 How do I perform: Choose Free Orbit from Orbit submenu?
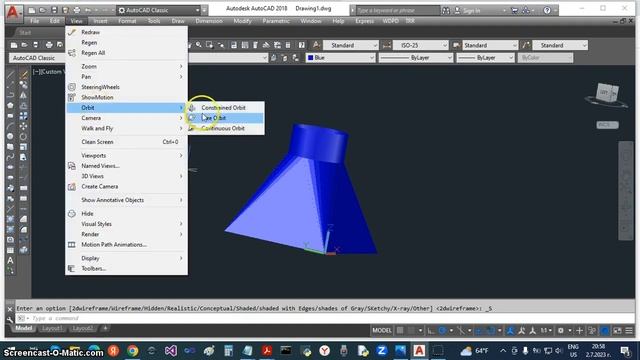226,118
